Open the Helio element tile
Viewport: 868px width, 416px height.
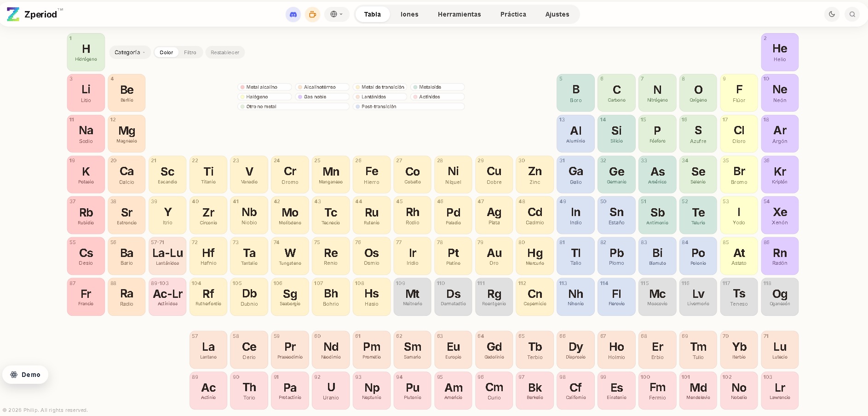780,52
